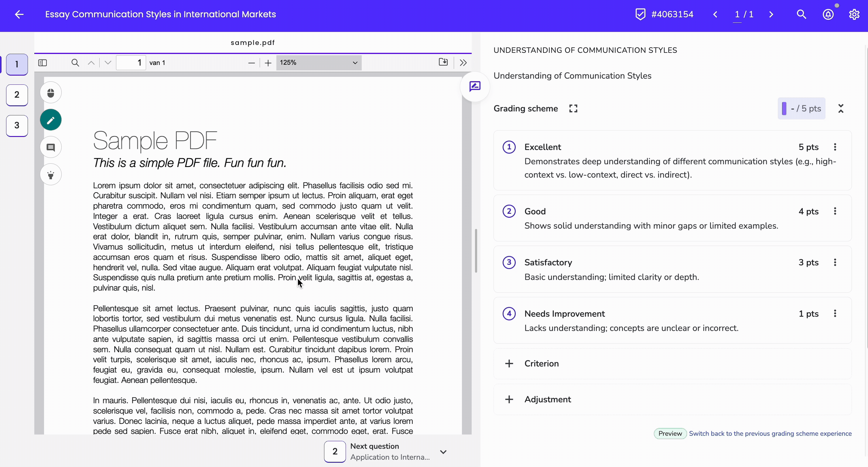Click the Grading scheme label
The width and height of the screenshot is (868, 467).
526,108
